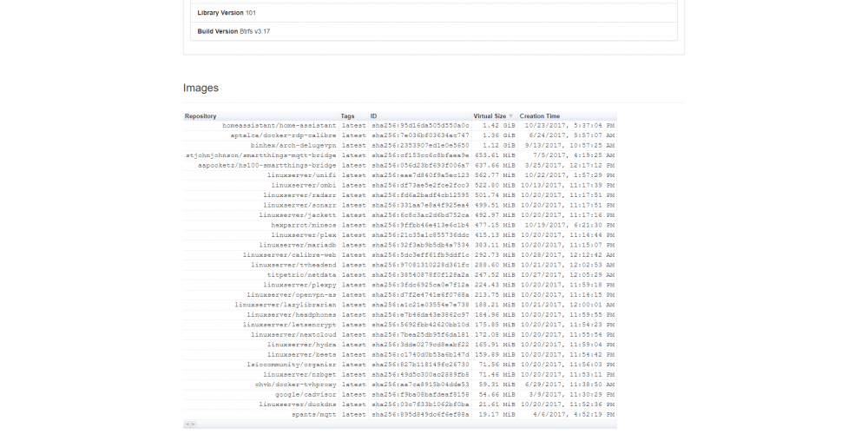Click the 562.77 MiB virtual size value
Image resolution: width=868 pixels, height=447 pixels.
[x=495, y=175]
